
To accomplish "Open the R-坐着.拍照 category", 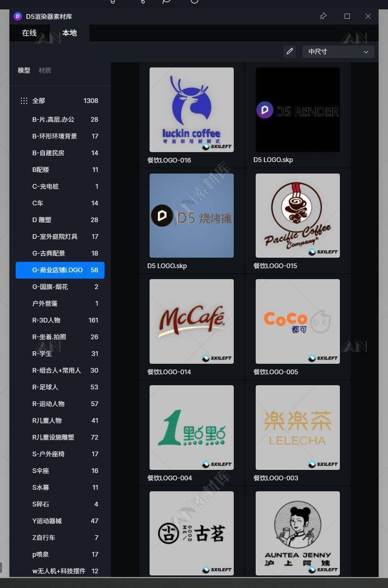I will (x=60, y=337).
